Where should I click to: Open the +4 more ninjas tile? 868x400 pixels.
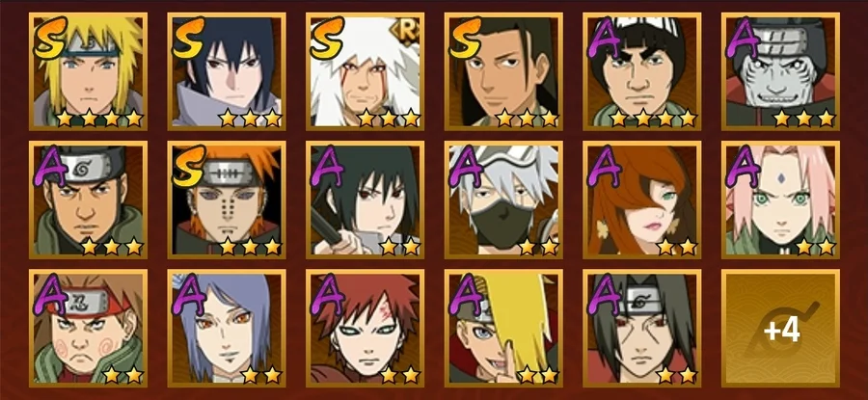[x=780, y=329]
